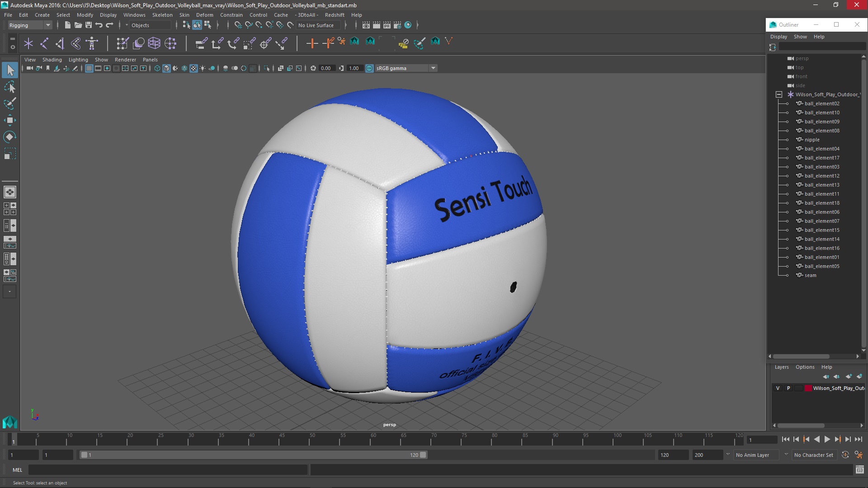Open the Script Editor icon
The width and height of the screenshot is (868, 488).
pos(859,470)
